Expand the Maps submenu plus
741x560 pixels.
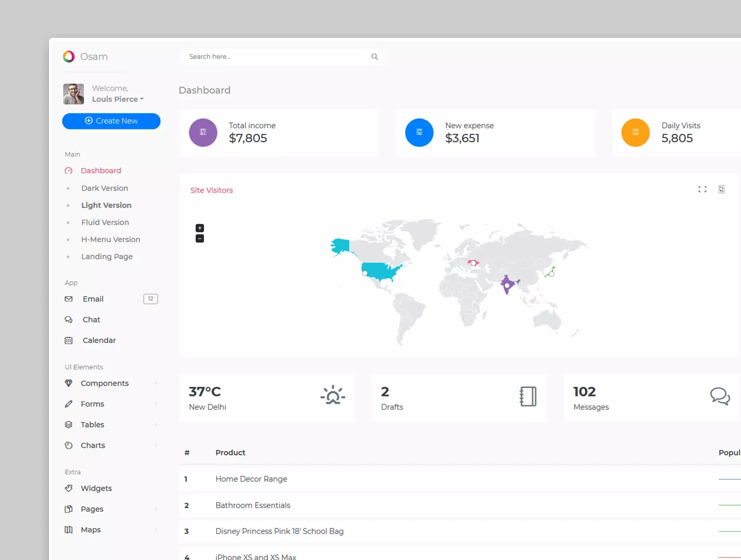[156, 530]
